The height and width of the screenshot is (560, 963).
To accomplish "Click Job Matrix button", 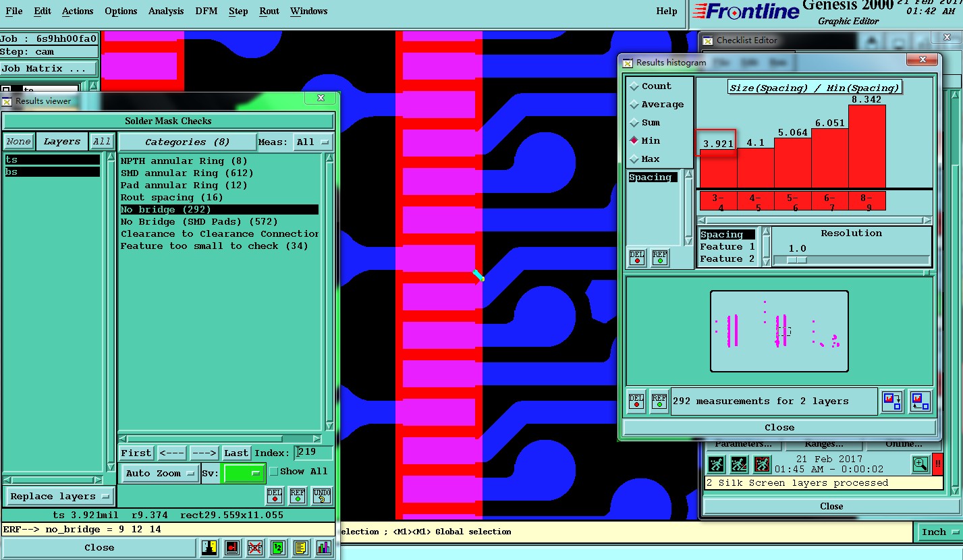I will [49, 69].
